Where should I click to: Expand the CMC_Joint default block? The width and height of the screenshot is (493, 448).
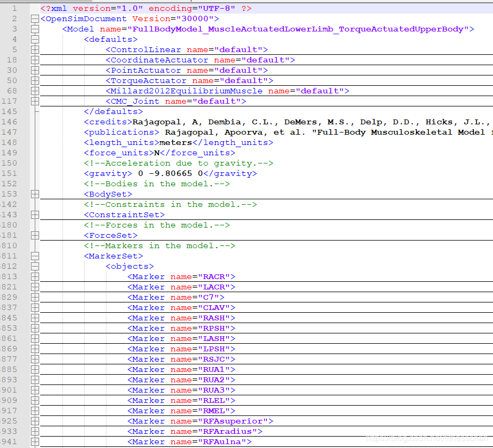click(x=35, y=101)
